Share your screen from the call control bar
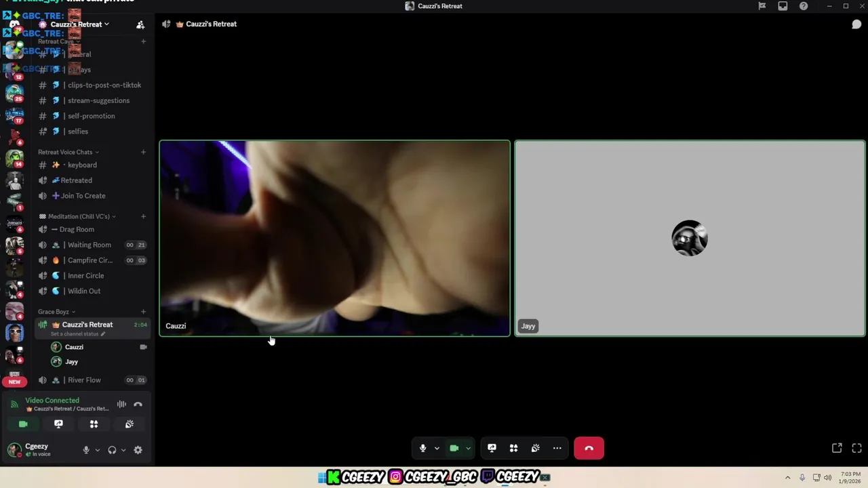This screenshot has height=488, width=868. (492, 448)
